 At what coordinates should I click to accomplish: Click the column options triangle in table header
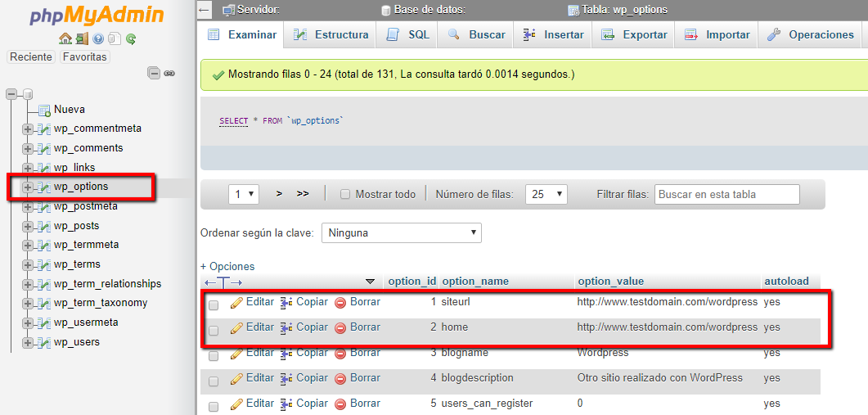pos(371,282)
